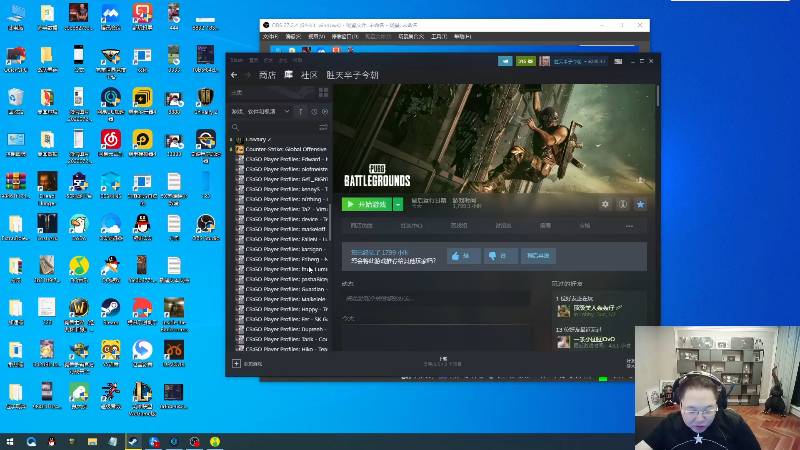The width and height of the screenshot is (800, 450).
Task: Open the Tools menu in OBS window
Action: 439,37
